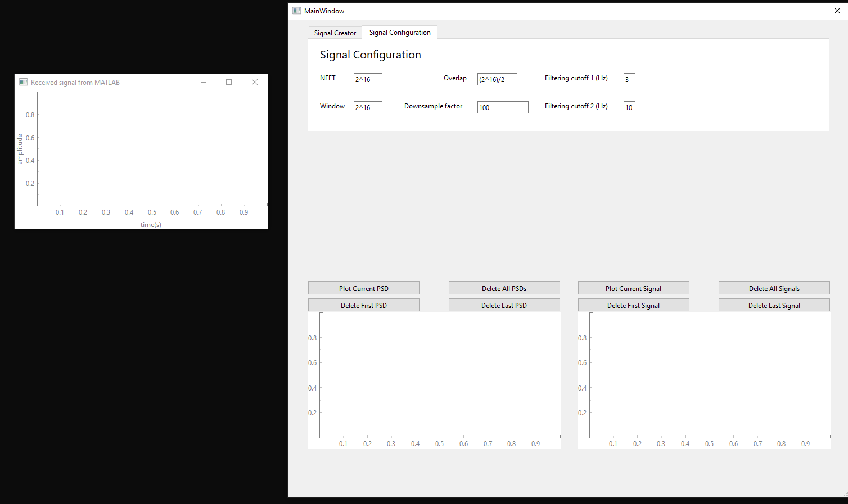The width and height of the screenshot is (848, 504).
Task: Click Delete All Signals
Action: point(774,288)
